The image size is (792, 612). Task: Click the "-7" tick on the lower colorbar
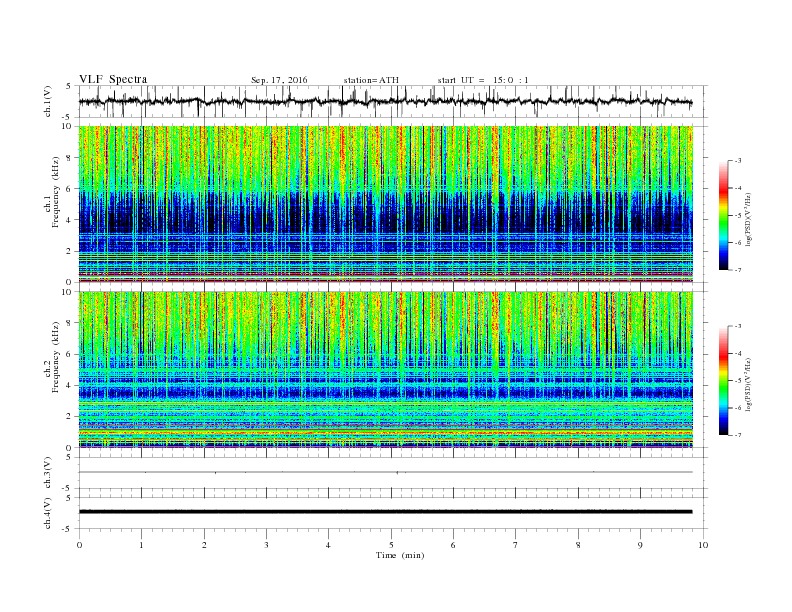pos(737,435)
